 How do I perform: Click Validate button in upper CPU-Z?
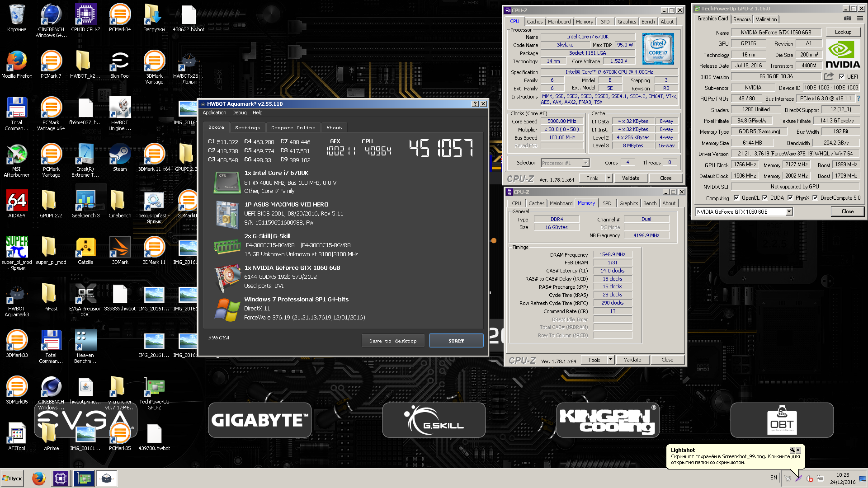pyautogui.click(x=631, y=178)
